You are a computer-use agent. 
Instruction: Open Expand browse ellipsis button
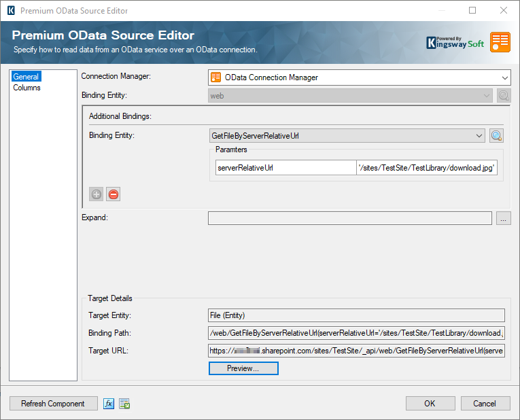coord(503,218)
